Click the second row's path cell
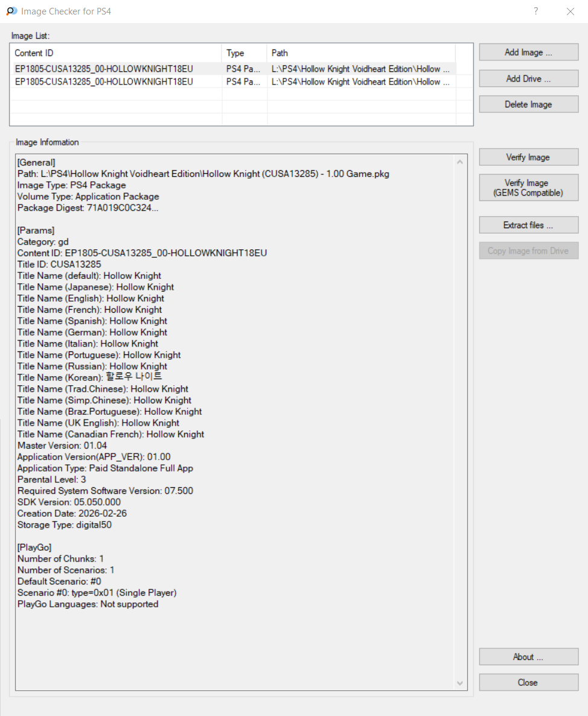 point(360,82)
